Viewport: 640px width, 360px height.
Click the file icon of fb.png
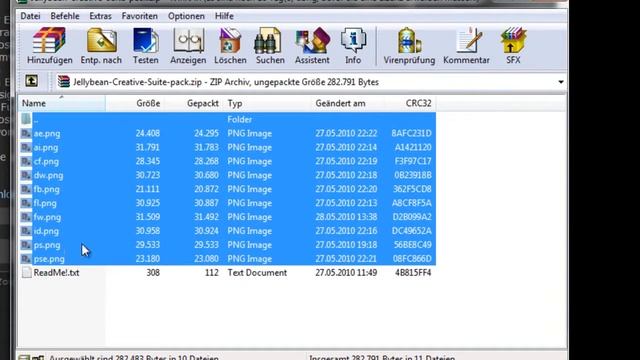[x=26, y=189]
